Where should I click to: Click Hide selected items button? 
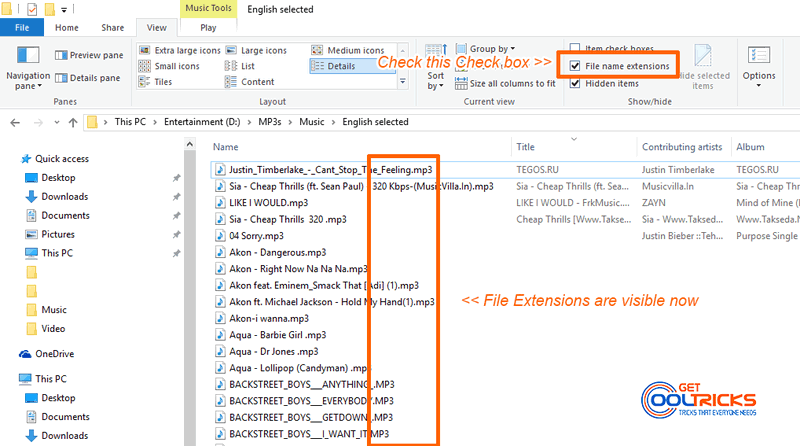(703, 67)
